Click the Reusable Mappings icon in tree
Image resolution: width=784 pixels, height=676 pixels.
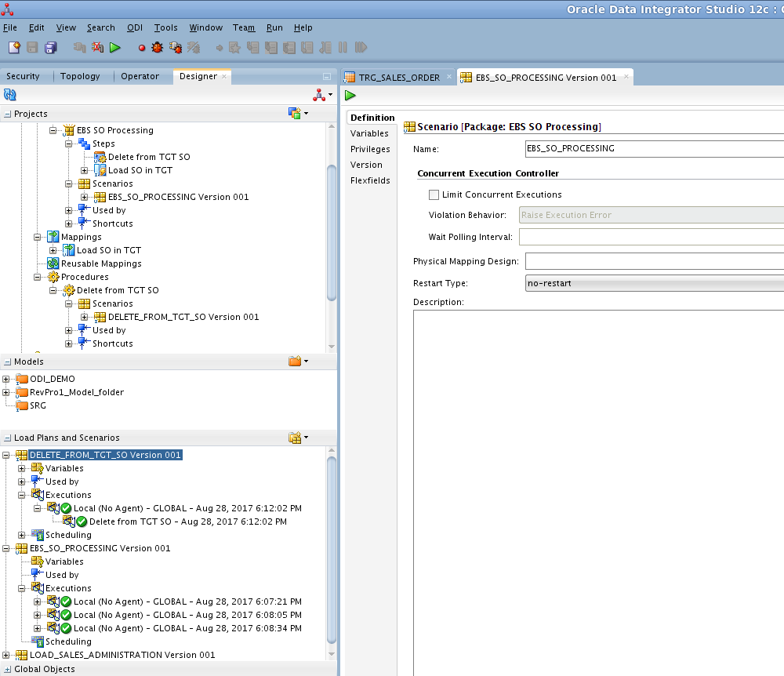(x=53, y=263)
